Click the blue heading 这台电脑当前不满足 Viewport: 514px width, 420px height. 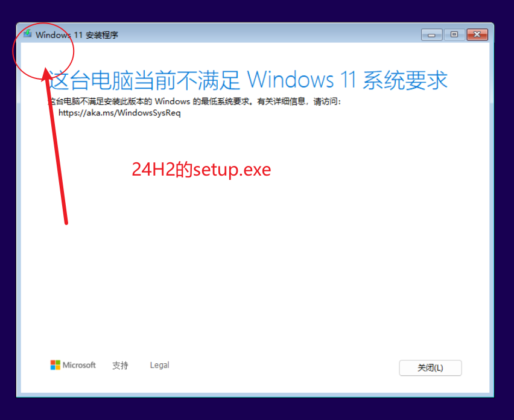pyautogui.click(x=145, y=80)
